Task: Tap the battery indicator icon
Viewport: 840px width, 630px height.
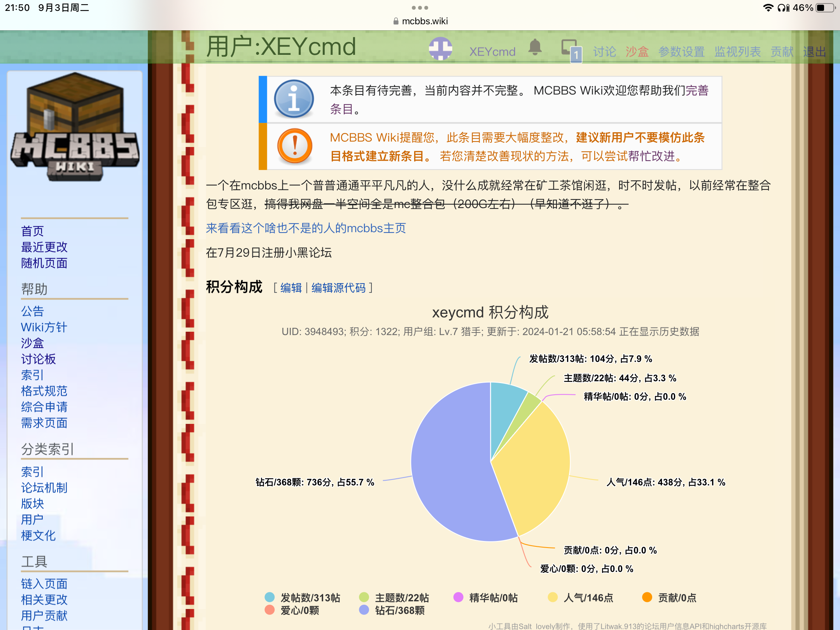Action: (x=826, y=8)
